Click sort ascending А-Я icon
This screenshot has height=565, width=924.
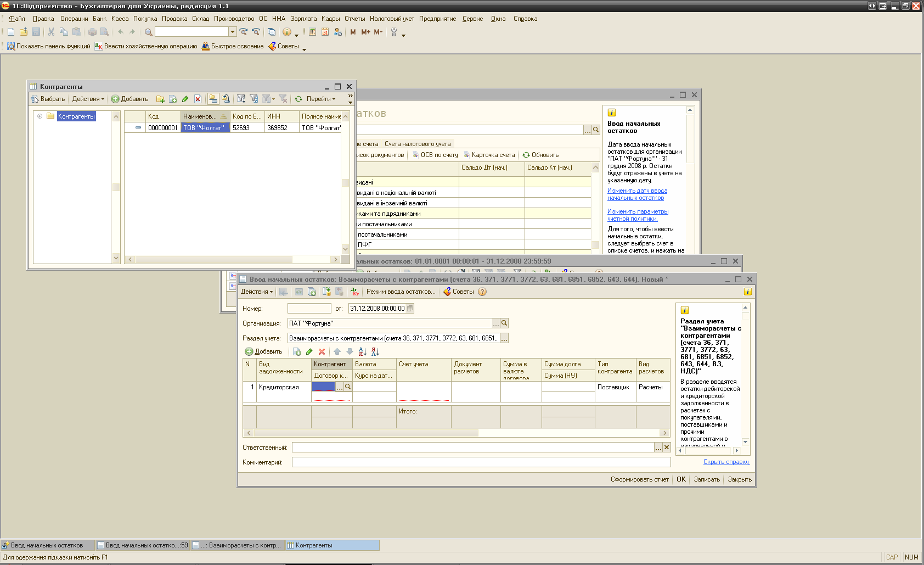click(x=362, y=351)
